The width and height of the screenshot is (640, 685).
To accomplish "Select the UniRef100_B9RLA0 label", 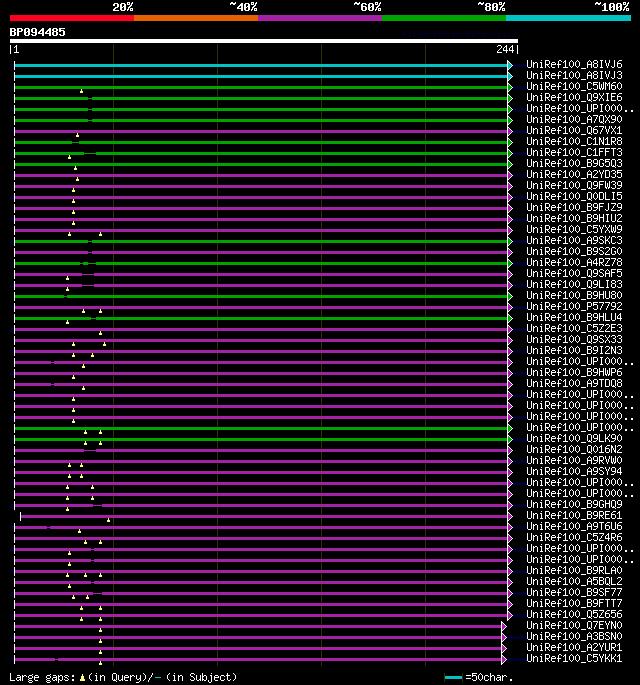I will (x=574, y=570).
